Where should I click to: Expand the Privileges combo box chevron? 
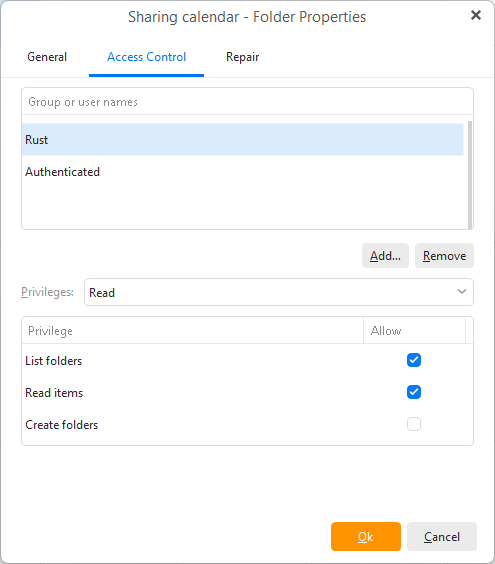[x=462, y=292]
